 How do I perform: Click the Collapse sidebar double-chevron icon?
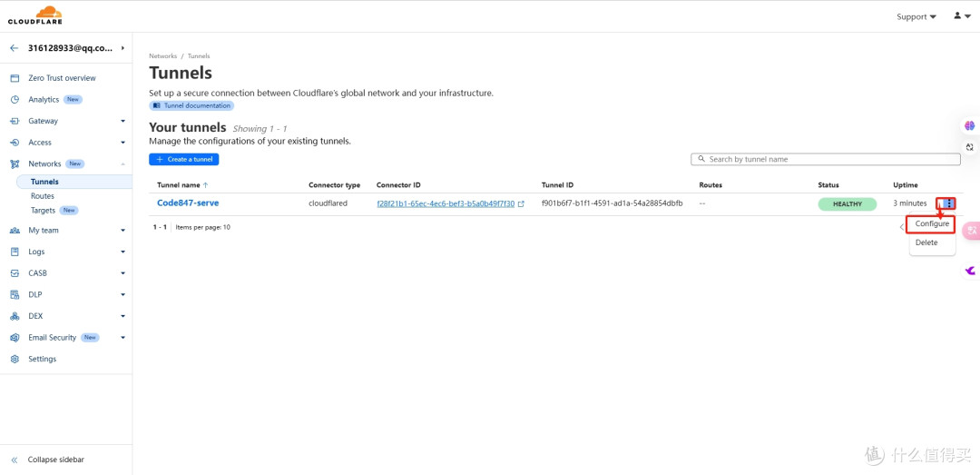pyautogui.click(x=15, y=460)
